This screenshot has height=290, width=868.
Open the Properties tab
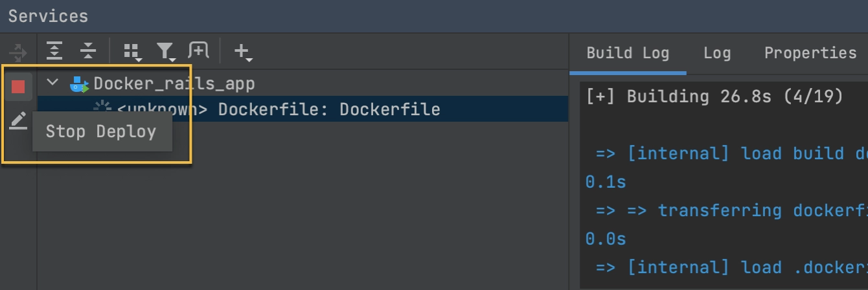810,52
